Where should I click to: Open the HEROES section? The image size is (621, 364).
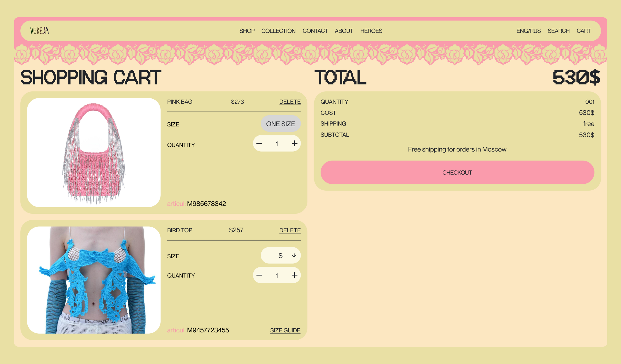tap(371, 31)
